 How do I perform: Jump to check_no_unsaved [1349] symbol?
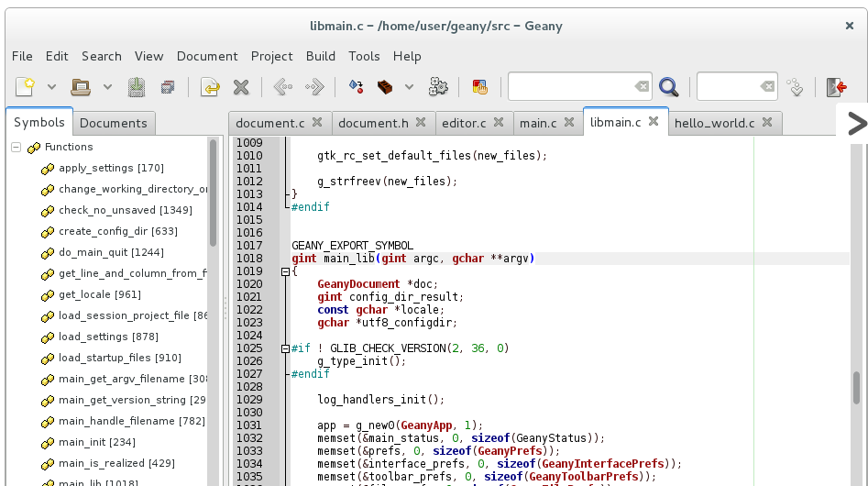click(126, 210)
